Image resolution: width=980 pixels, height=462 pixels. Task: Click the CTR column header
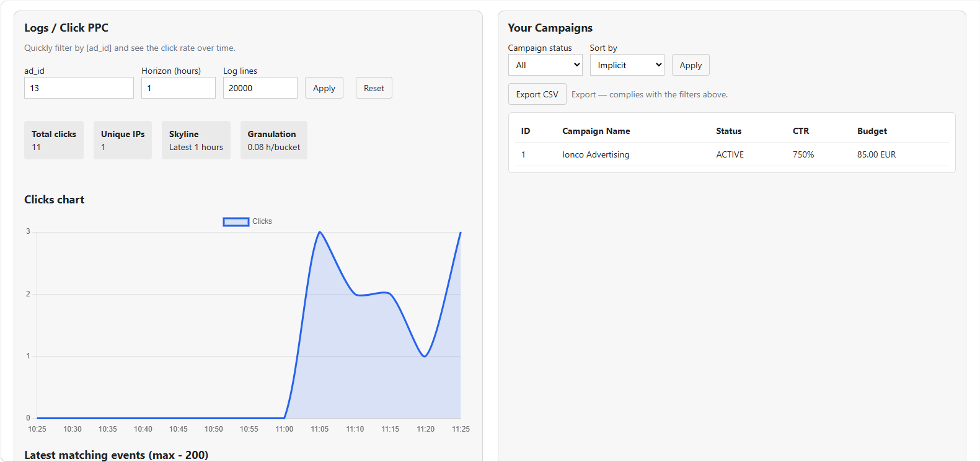pyautogui.click(x=801, y=131)
